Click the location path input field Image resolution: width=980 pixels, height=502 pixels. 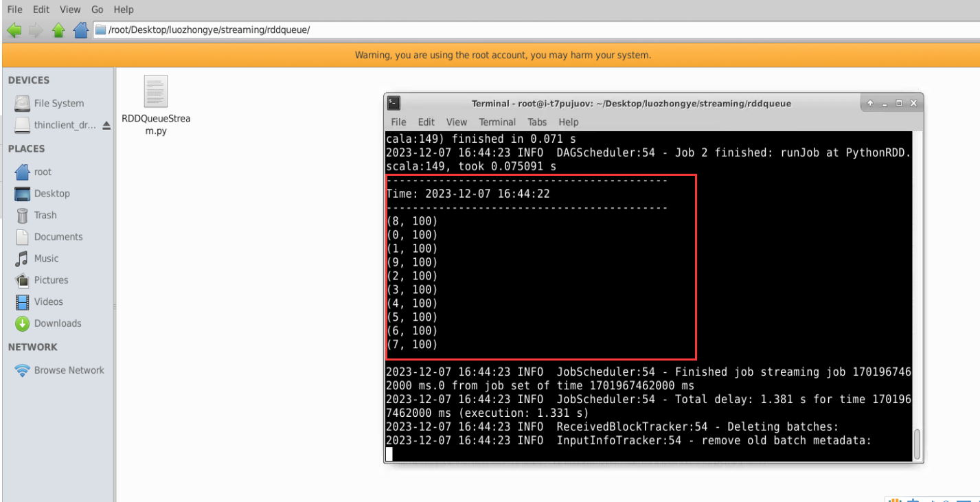pos(536,30)
